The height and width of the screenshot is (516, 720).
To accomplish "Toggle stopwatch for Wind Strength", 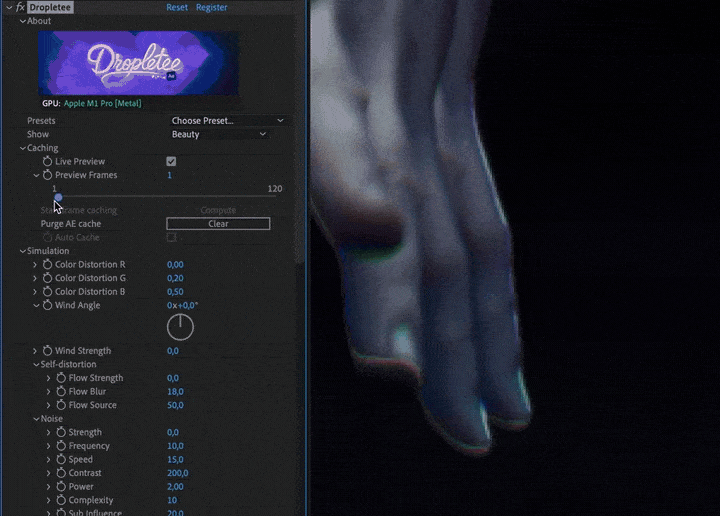I will click(47, 351).
